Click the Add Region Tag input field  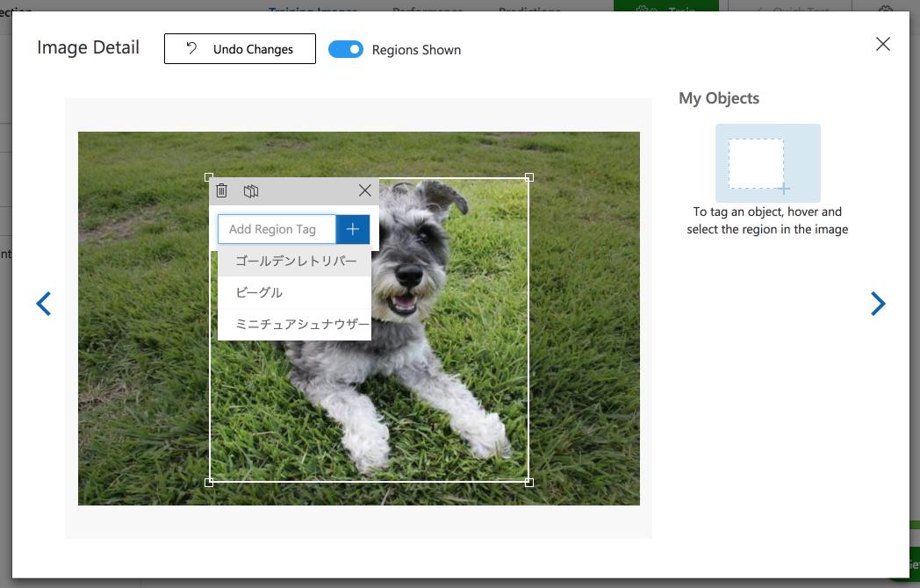coord(277,228)
